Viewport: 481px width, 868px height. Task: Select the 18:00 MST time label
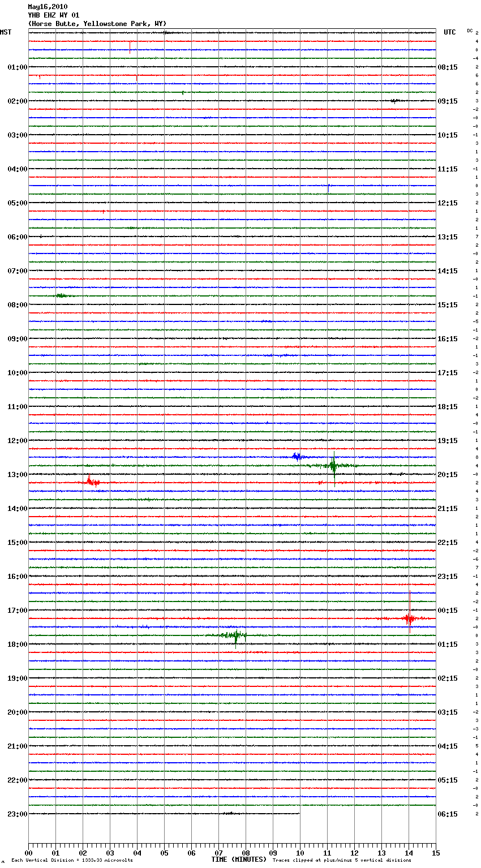coord(18,644)
